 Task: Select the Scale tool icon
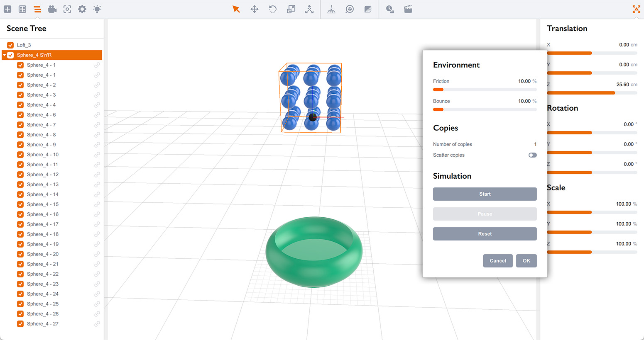tap(291, 9)
